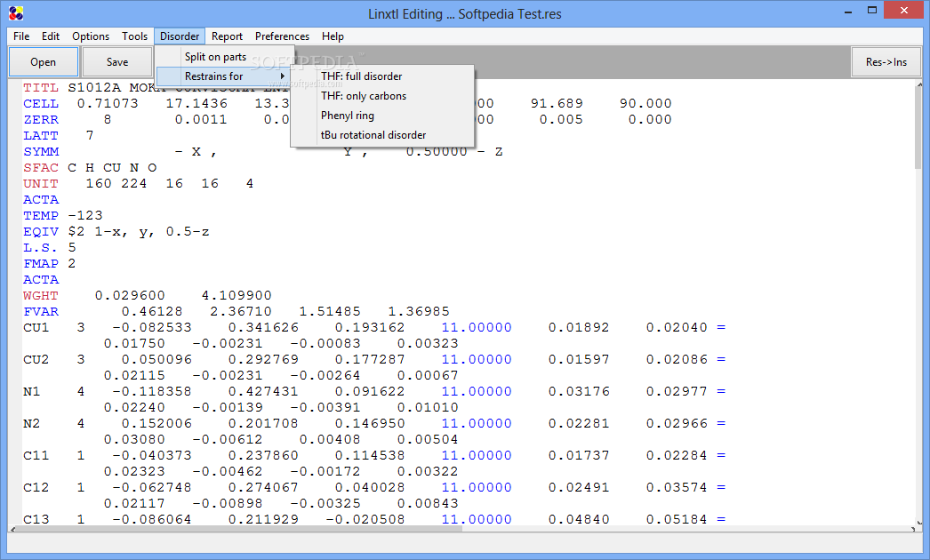
Task: Open the File menu
Action: point(21,36)
